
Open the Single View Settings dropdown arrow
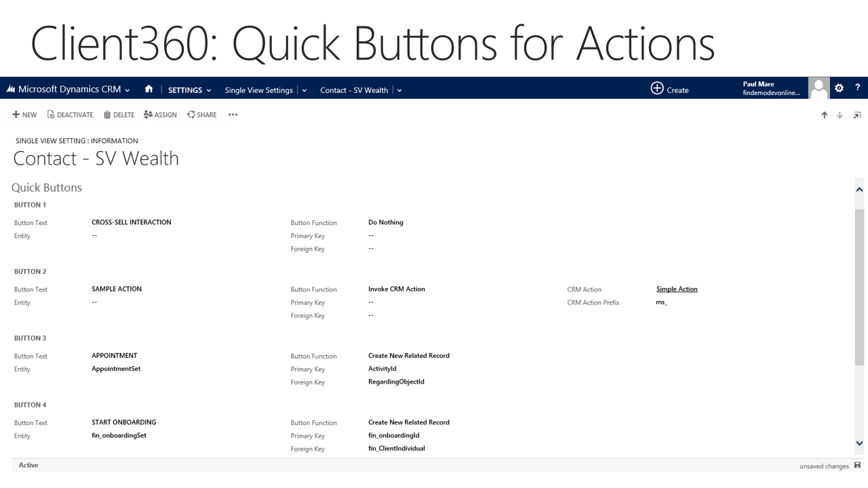pyautogui.click(x=304, y=90)
